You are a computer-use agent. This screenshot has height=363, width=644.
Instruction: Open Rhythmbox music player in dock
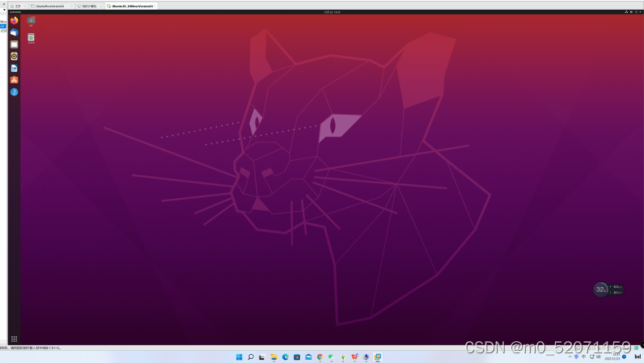[14, 57]
